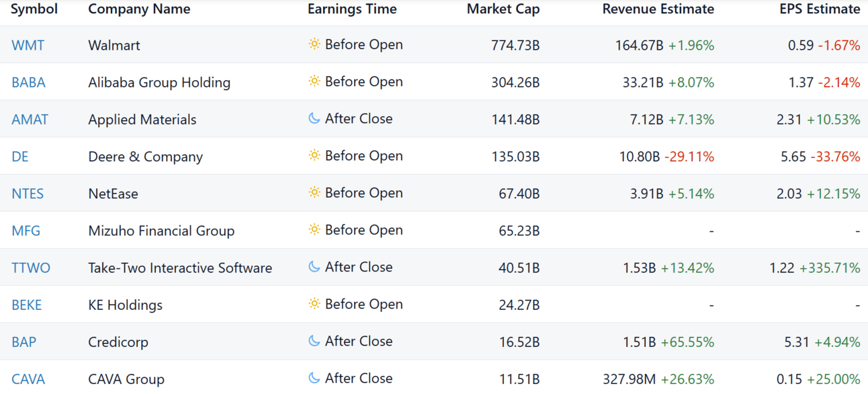Select the Applied Materials company name
The width and height of the screenshot is (868, 394).
click(x=142, y=119)
